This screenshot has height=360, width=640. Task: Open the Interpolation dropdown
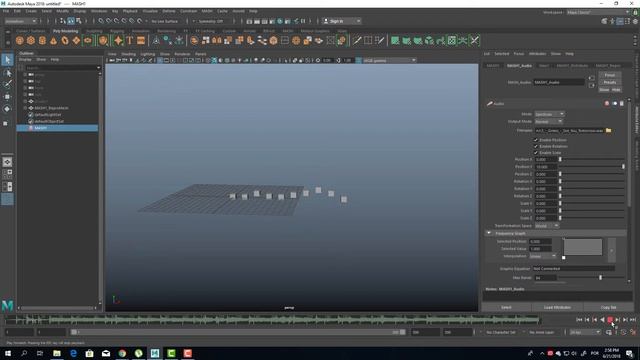543,256
